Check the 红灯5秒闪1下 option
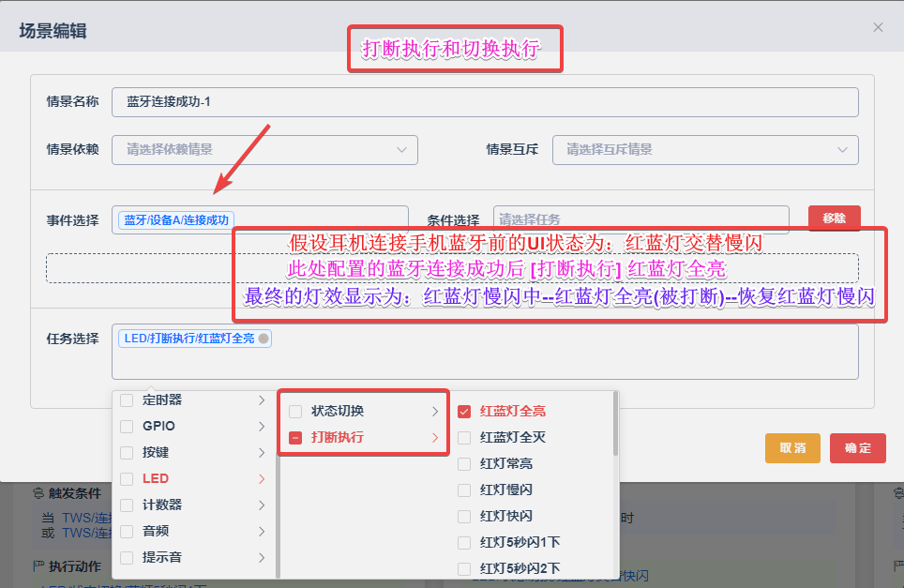The height and width of the screenshot is (588, 904). (464, 542)
